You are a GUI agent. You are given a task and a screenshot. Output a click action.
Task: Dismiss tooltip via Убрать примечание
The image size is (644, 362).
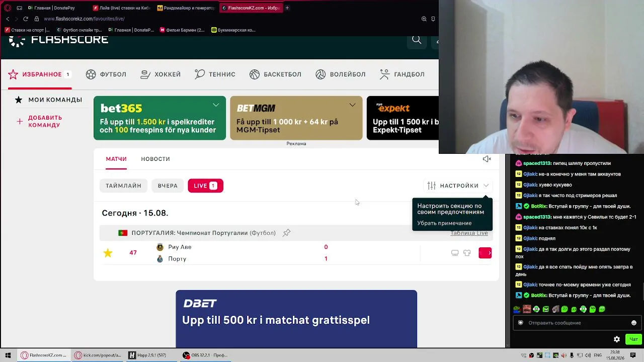click(444, 223)
